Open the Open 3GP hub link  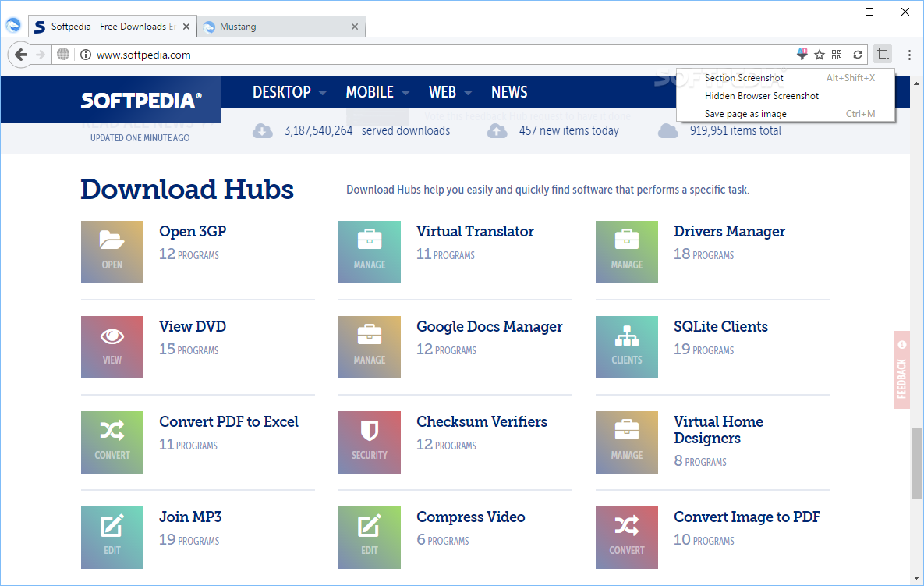193,231
